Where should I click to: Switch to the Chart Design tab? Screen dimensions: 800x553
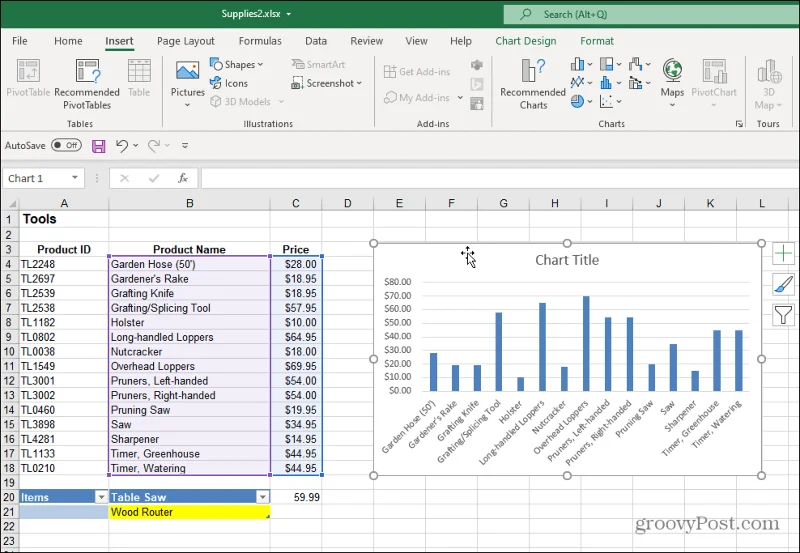click(526, 41)
